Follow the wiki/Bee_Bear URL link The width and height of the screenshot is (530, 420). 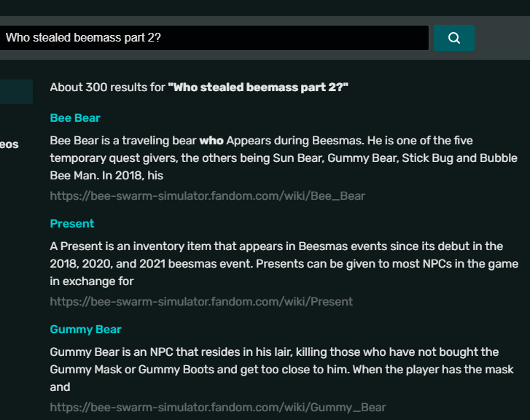207,195
